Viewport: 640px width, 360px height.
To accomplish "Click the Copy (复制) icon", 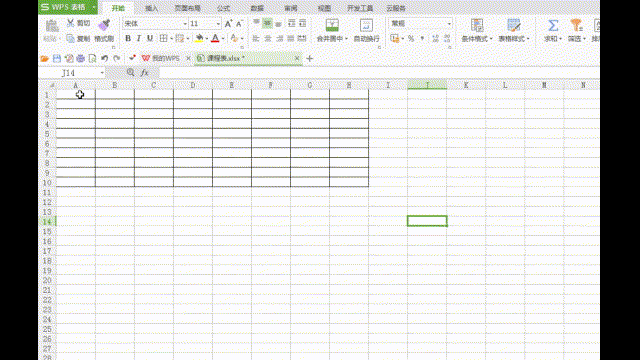I will [x=71, y=38].
